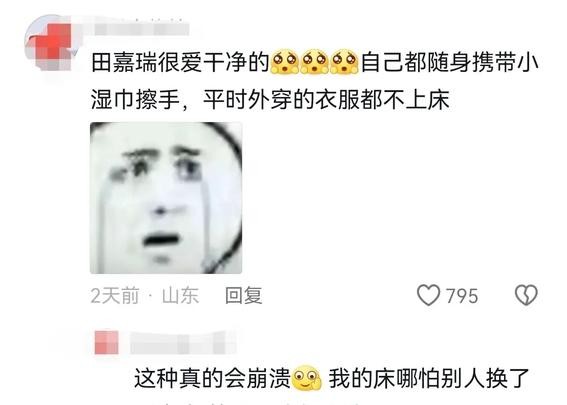Click the text 自己都随身携带小
The width and height of the screenshot is (567, 405).
click(x=450, y=63)
